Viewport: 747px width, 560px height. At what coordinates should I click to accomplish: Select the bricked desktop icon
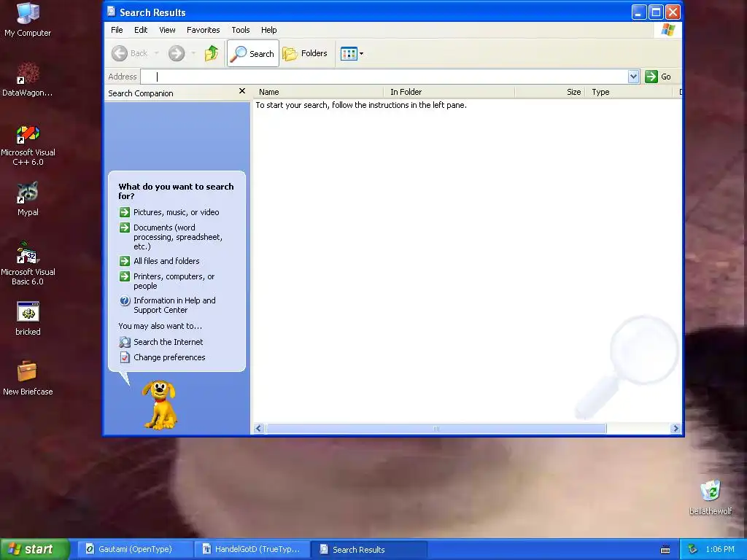(x=28, y=319)
